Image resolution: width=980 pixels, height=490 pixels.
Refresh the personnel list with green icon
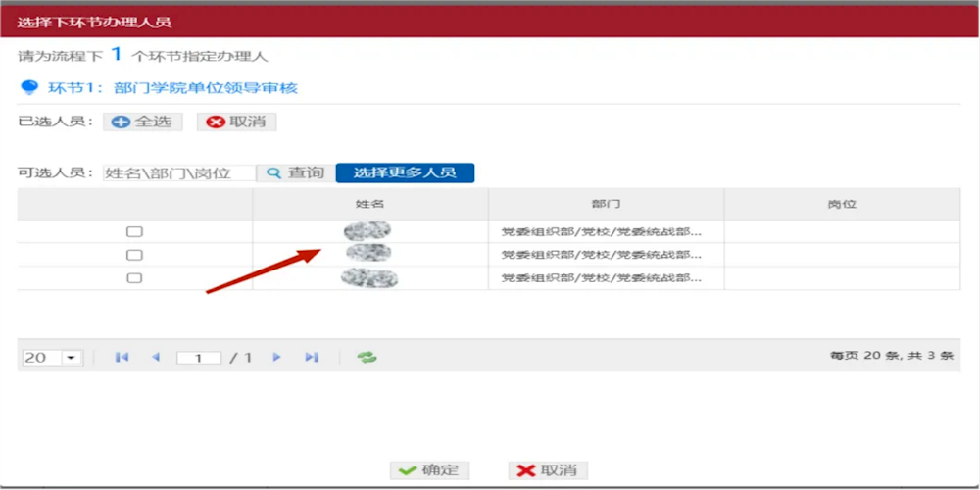[367, 358]
